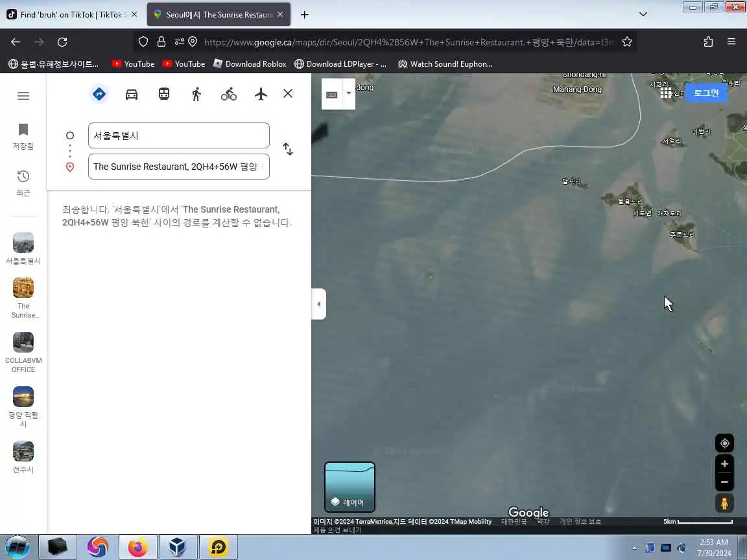Open 대한민국 footer link
This screenshot has width=747, height=560.
coord(514,521)
